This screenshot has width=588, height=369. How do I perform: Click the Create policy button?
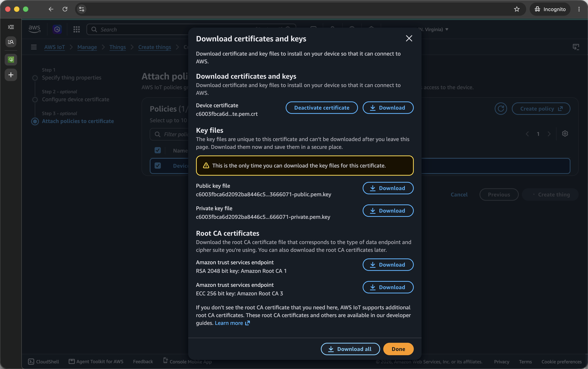click(x=541, y=109)
